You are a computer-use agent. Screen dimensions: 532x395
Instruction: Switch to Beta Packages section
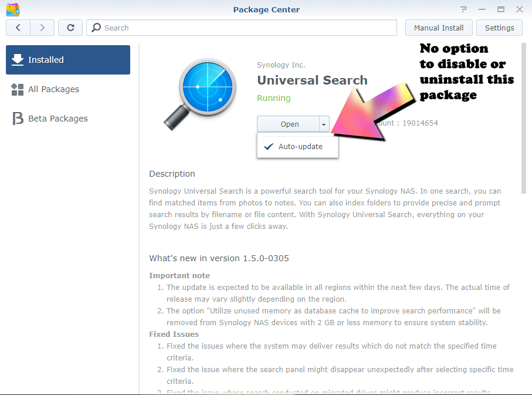click(68, 119)
